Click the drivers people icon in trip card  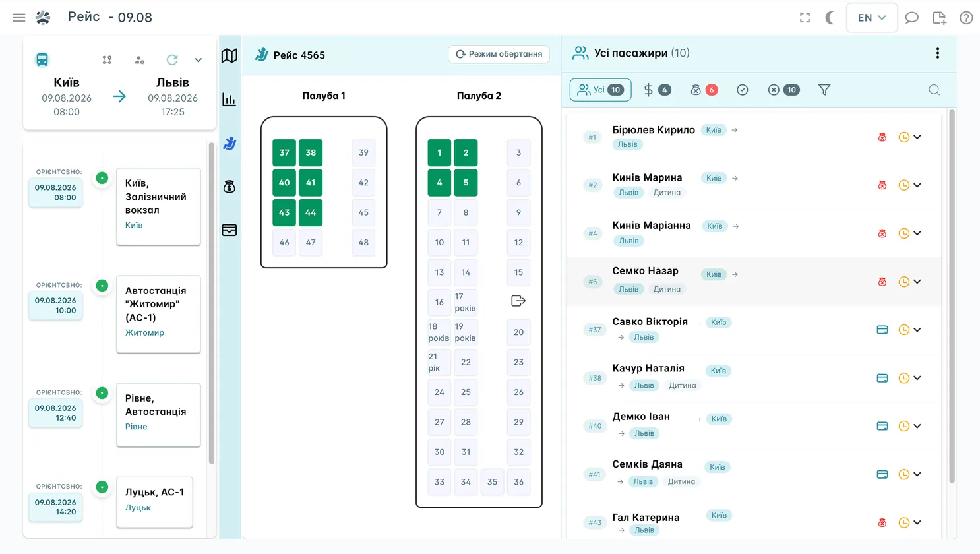pos(139,60)
